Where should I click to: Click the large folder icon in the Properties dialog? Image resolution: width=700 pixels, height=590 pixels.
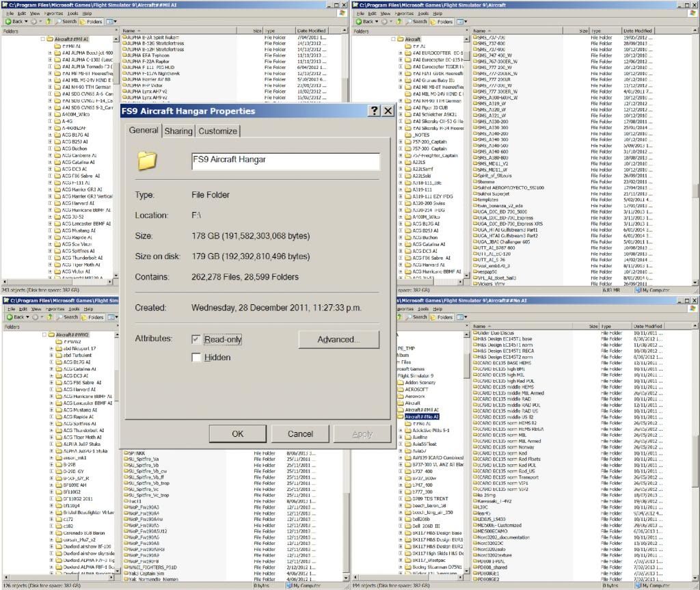point(147,161)
